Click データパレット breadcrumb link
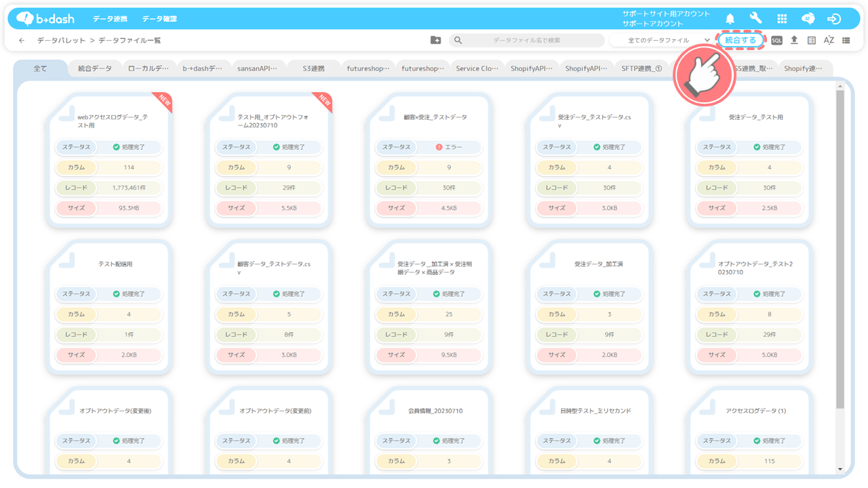 [62, 41]
